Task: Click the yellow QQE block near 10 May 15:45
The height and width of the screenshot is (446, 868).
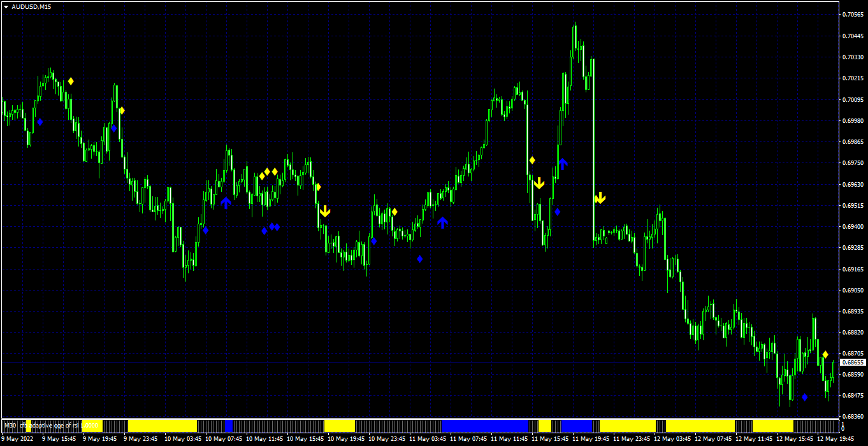Action: pyautogui.click(x=340, y=426)
